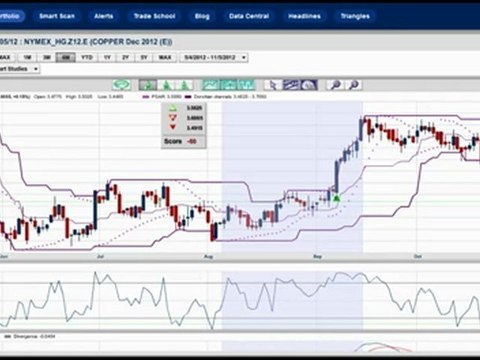Open the Blog page

pos(202,16)
